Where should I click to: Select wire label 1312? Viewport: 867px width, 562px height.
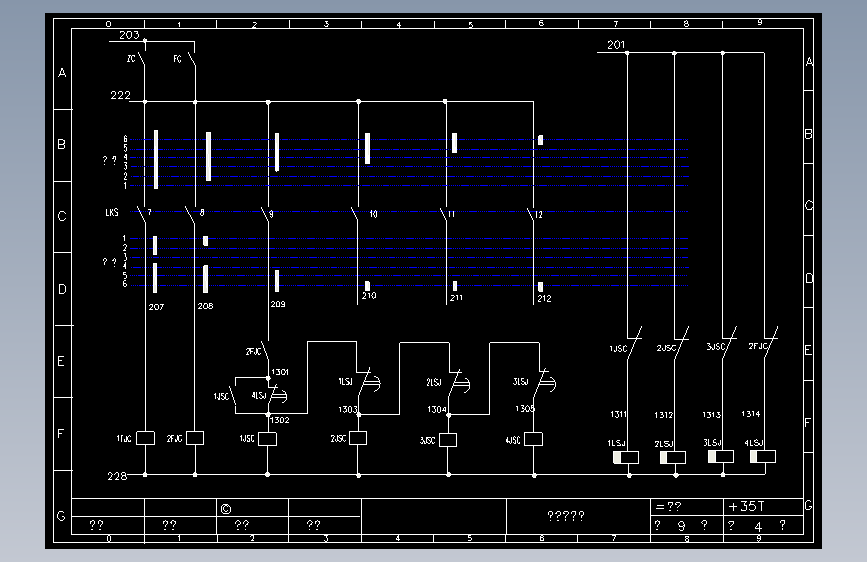[x=664, y=415]
